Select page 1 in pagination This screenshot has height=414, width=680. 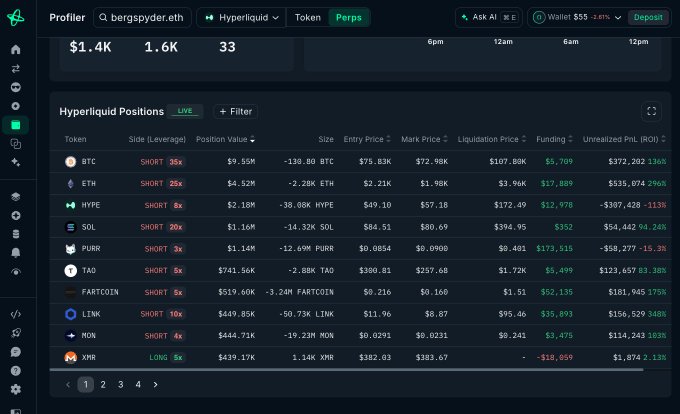pos(85,385)
